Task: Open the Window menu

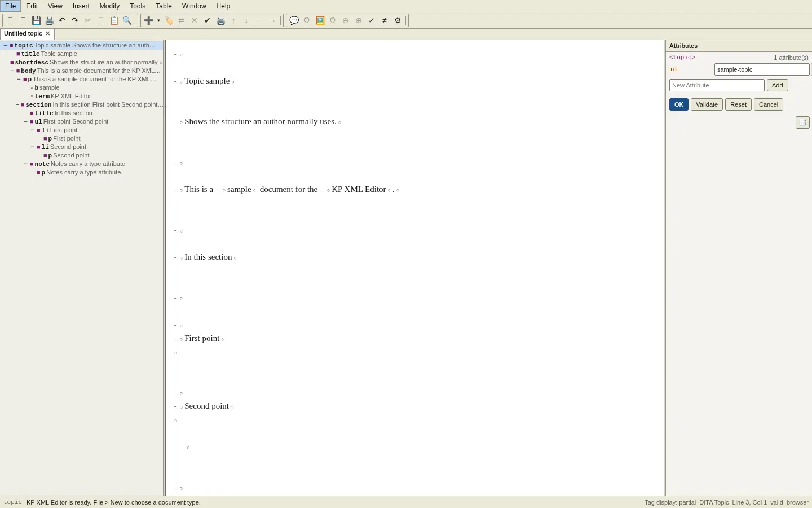Action: pos(194,6)
